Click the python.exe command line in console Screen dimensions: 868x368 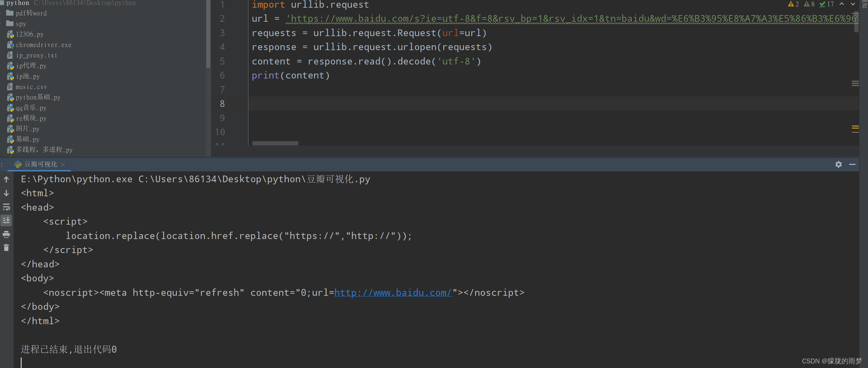pyautogui.click(x=195, y=179)
